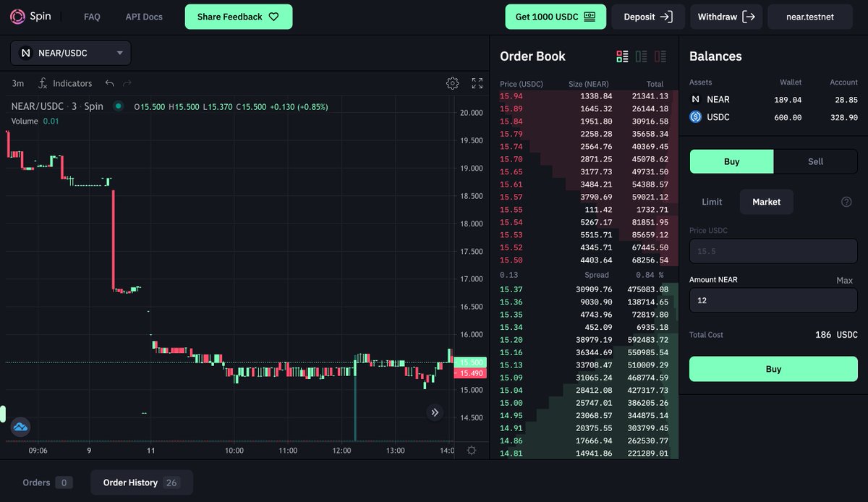Click the NEAR token icon in Balances
The image size is (868, 502).
[695, 99]
